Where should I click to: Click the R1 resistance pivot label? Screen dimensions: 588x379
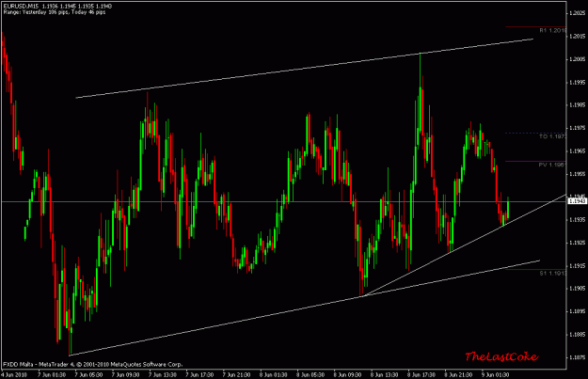[553, 30]
